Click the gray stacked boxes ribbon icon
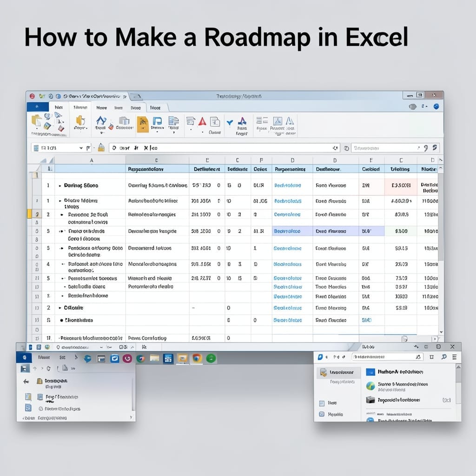This screenshot has width=476, height=476. point(124,120)
